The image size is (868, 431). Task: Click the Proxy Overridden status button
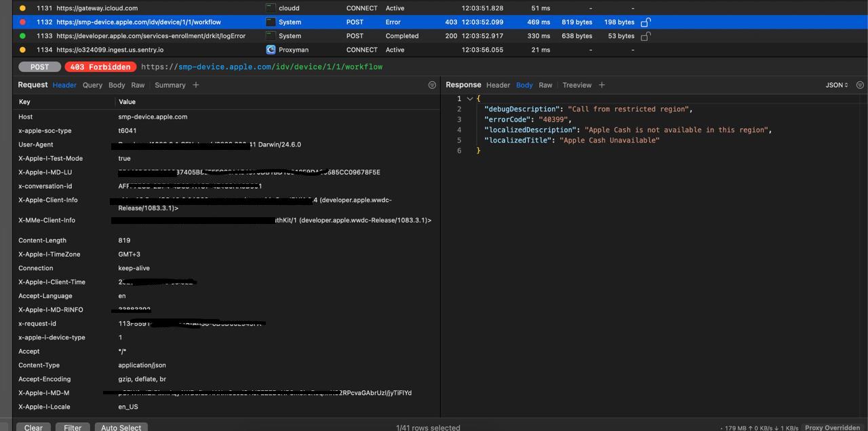[833, 428]
